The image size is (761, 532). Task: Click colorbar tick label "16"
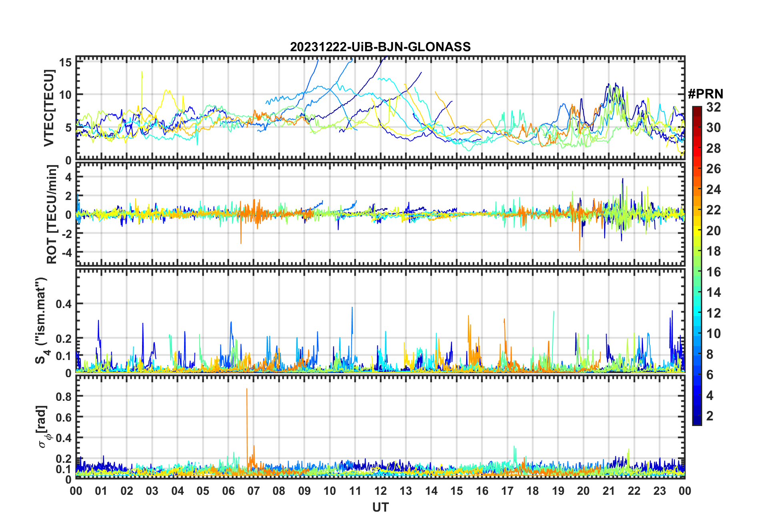click(x=713, y=272)
